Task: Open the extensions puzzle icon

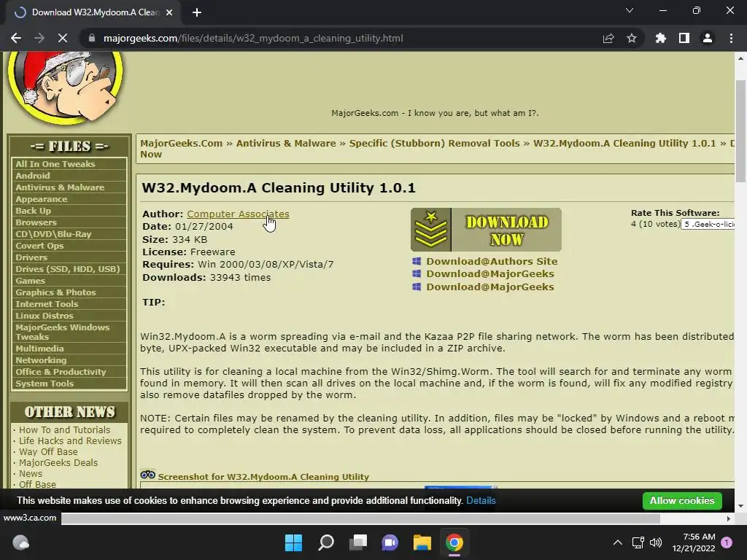Action: point(661,38)
